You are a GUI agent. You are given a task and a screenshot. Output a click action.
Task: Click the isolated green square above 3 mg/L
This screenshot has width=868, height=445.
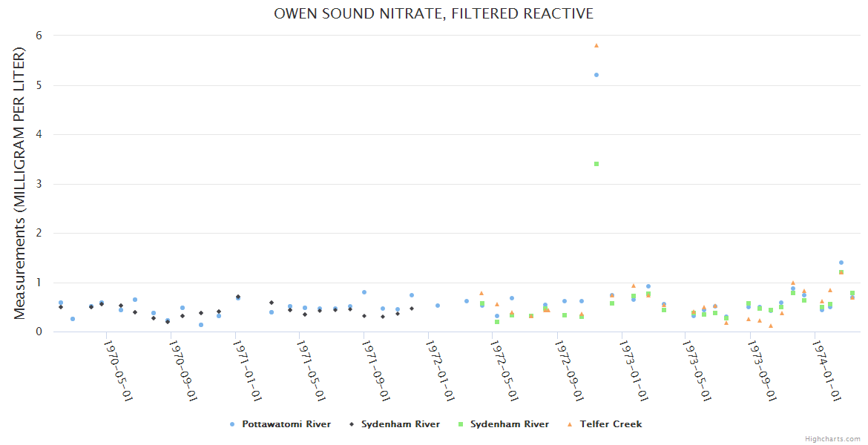pos(596,164)
